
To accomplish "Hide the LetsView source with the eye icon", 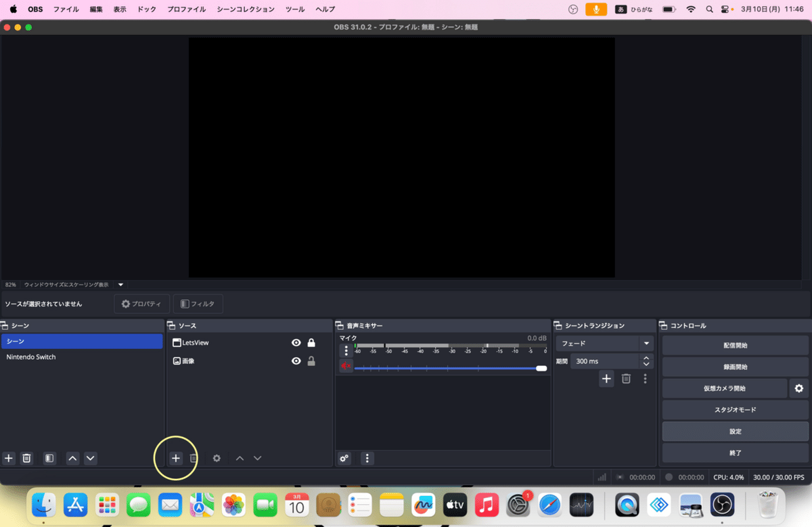I will (x=296, y=342).
